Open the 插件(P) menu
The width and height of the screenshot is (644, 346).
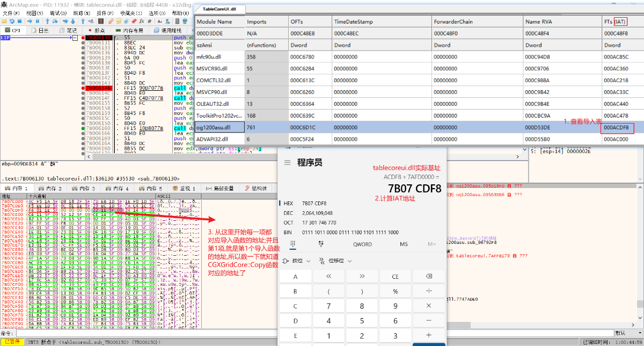pos(104,13)
